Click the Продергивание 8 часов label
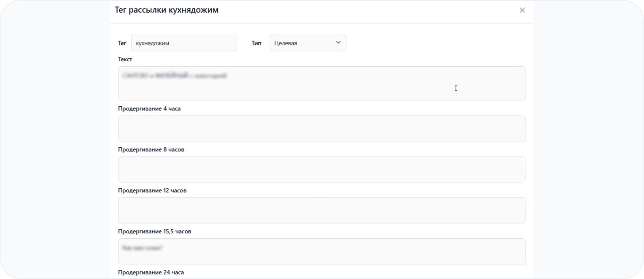The height and width of the screenshot is (279, 644). tap(151, 150)
